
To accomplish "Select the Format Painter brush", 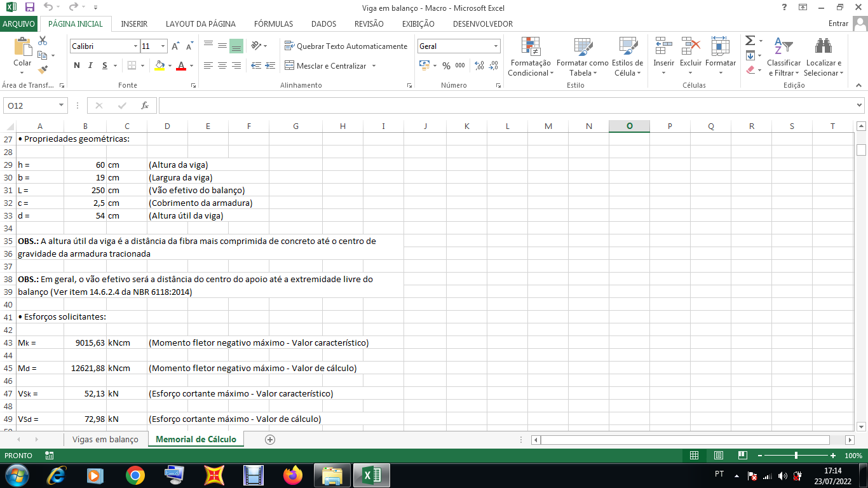I will coord(43,70).
